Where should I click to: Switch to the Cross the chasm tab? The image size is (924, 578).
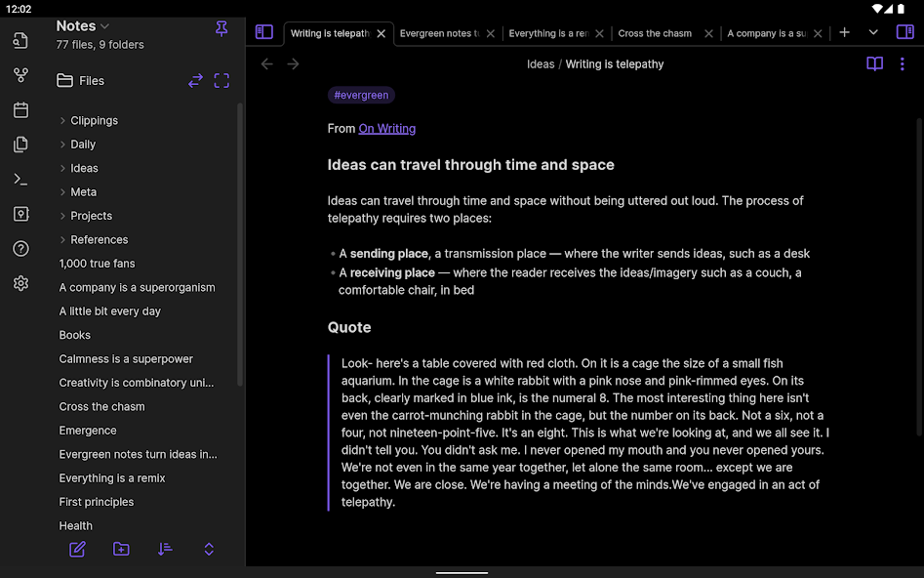(655, 32)
